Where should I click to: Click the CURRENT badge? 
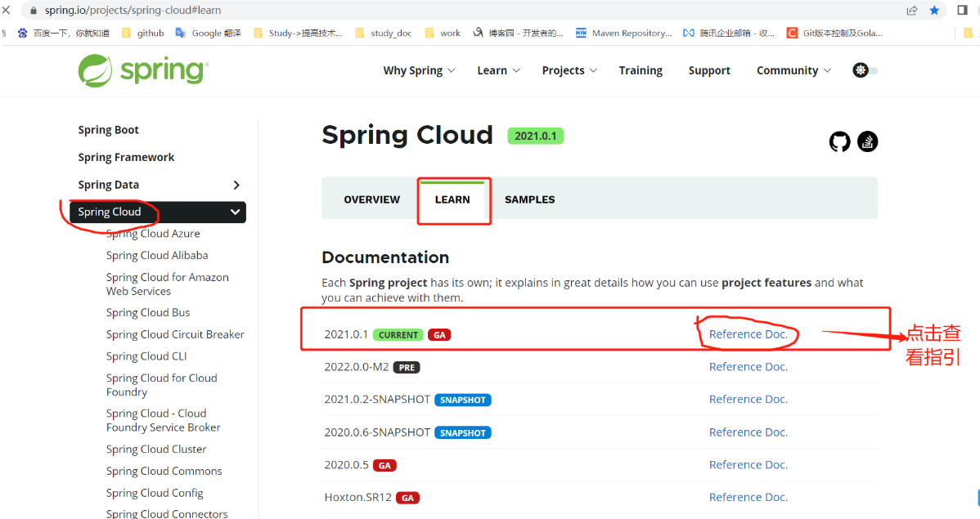[398, 335]
